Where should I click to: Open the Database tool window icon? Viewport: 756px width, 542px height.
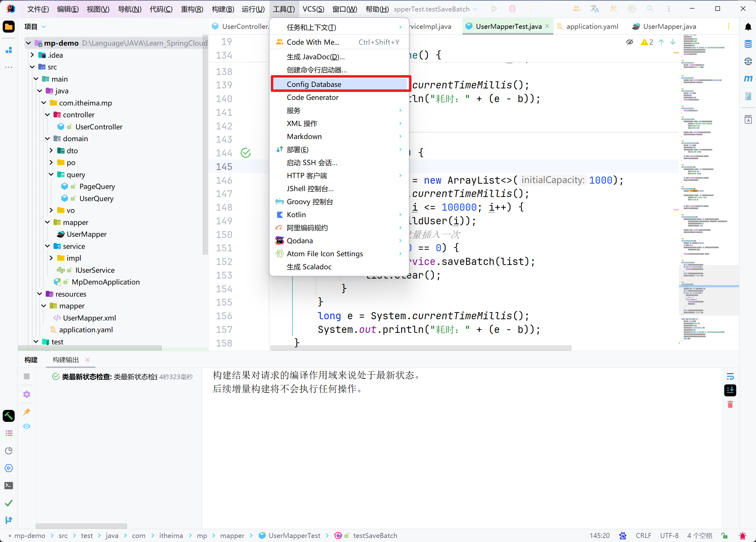(748, 44)
